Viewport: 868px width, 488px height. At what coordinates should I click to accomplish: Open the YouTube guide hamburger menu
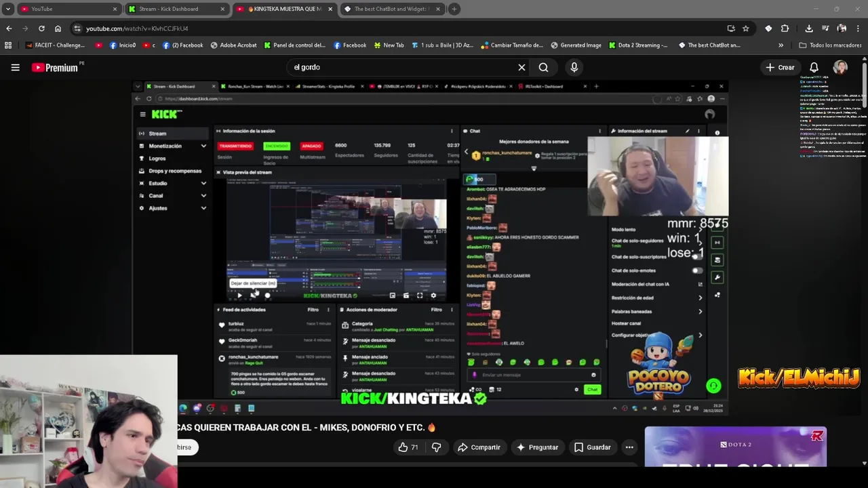[x=15, y=67]
